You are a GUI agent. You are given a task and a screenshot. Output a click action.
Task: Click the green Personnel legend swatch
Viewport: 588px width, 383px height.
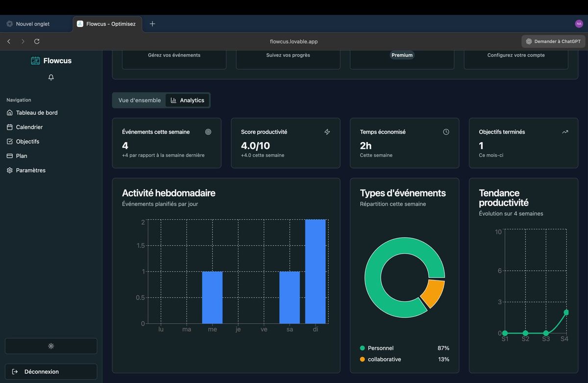tap(363, 348)
